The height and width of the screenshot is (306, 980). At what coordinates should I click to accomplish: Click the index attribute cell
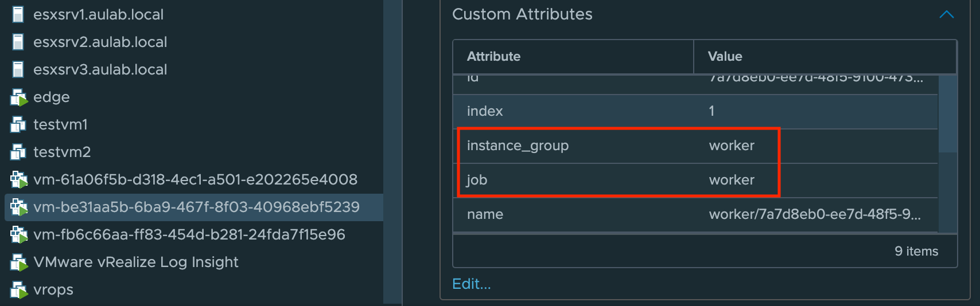pyautogui.click(x=485, y=111)
